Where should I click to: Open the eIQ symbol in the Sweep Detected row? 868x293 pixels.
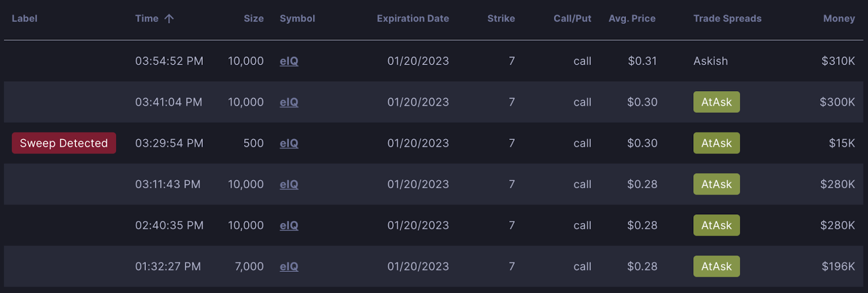pos(289,144)
